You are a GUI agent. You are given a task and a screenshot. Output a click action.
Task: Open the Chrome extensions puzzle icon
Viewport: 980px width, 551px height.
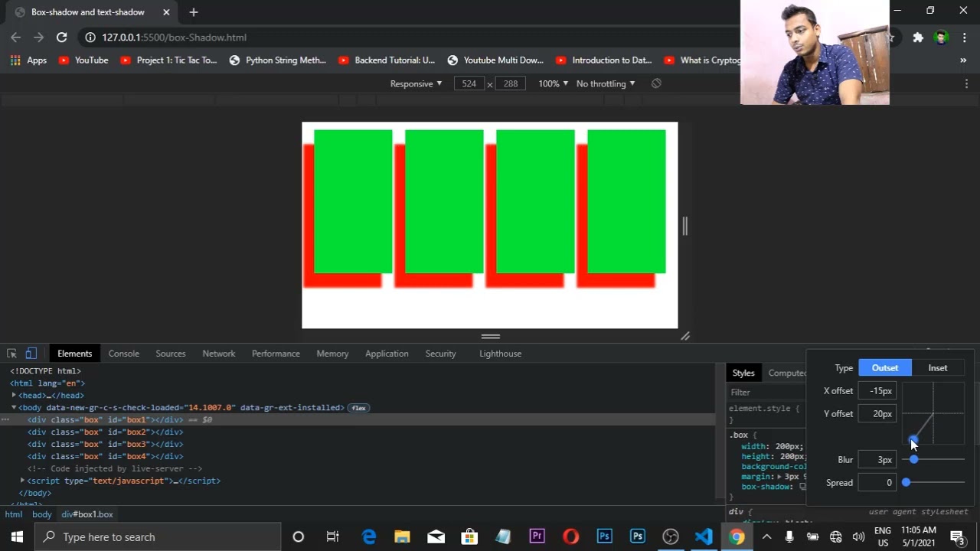(x=918, y=37)
